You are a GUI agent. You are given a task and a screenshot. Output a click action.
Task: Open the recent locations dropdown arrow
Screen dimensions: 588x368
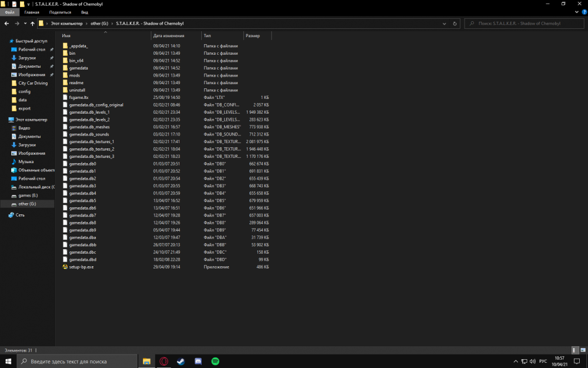pos(24,24)
